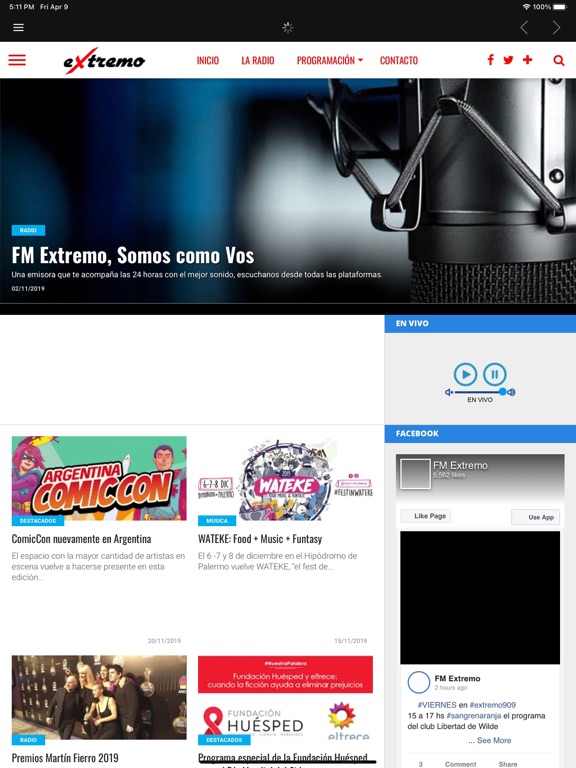Click the MUSICA tag on WATEKE card
This screenshot has height=768, width=576.
tap(217, 521)
